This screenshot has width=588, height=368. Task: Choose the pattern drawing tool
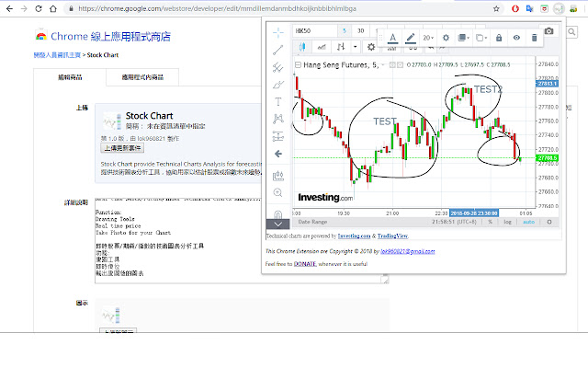click(x=277, y=119)
